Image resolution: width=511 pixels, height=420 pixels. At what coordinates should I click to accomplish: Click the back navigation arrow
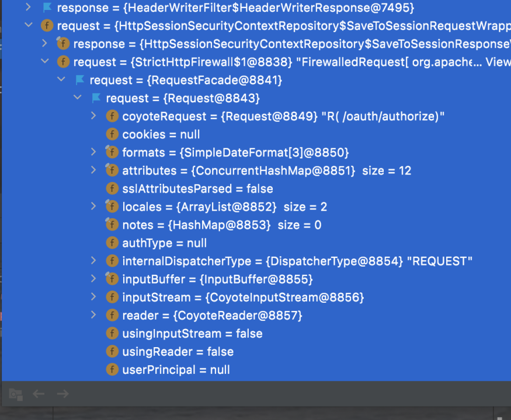coord(39,394)
